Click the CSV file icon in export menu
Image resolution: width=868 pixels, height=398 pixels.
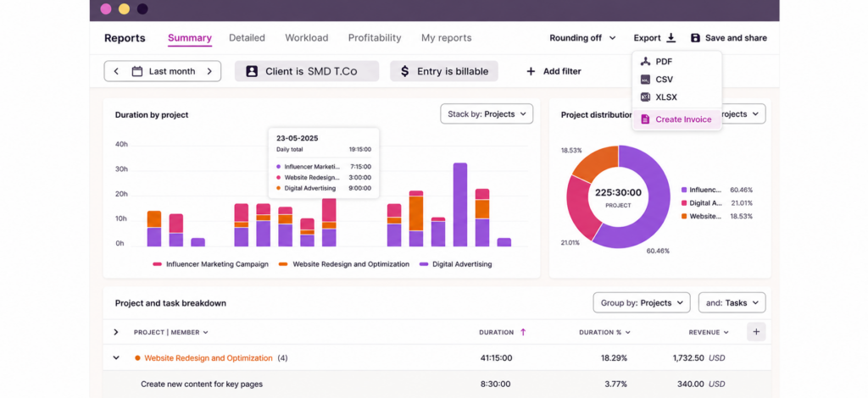tap(645, 79)
